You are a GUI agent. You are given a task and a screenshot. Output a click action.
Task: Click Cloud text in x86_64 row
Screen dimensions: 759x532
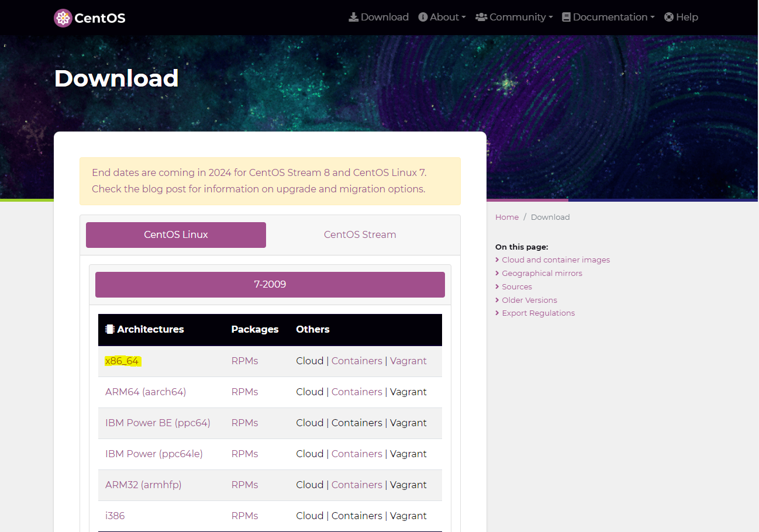click(x=310, y=361)
